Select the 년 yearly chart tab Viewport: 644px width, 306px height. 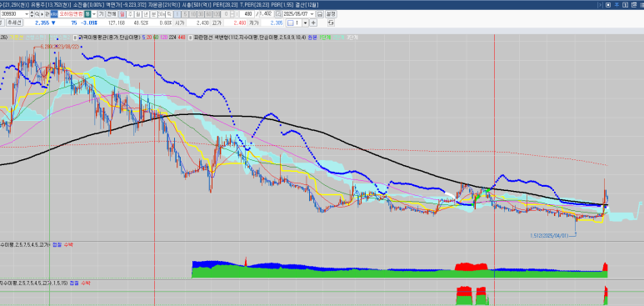(x=146, y=14)
